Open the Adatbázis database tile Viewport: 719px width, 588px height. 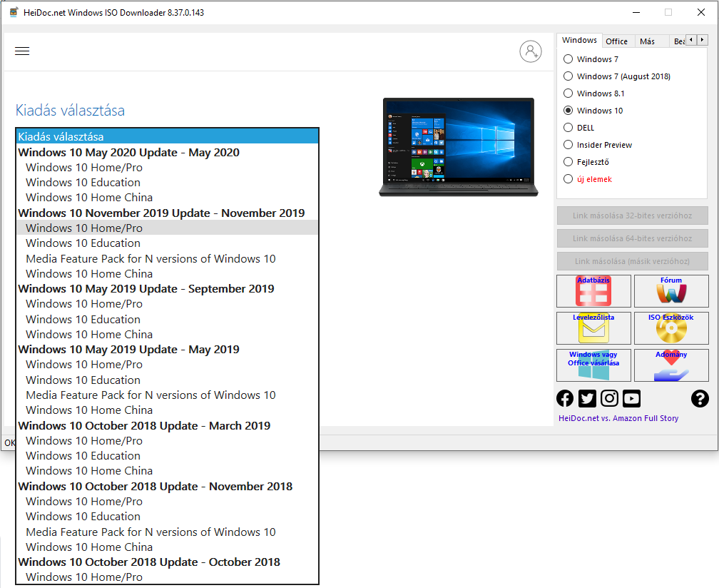click(593, 291)
